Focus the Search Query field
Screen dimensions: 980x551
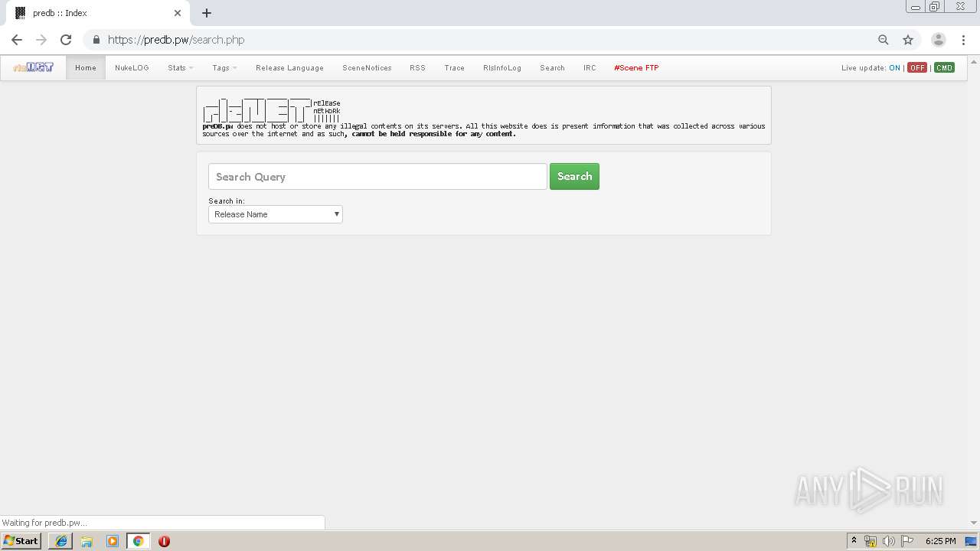tap(377, 177)
